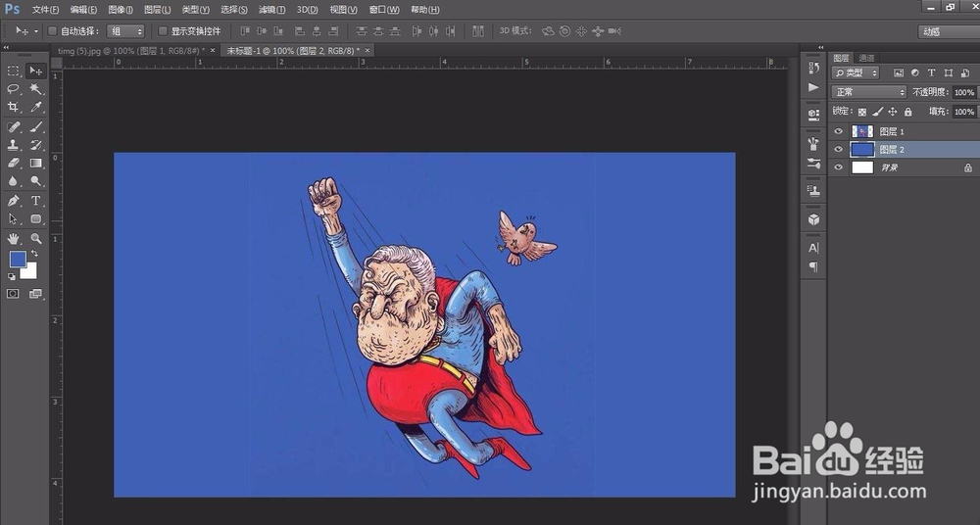
Task: Open the background white color swatch
Action: coord(30,272)
